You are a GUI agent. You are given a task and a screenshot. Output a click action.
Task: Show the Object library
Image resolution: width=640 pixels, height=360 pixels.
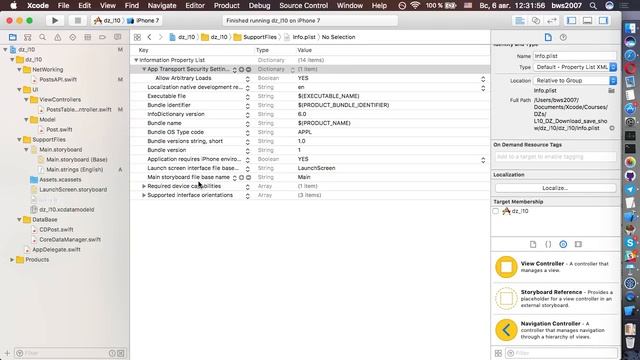(563, 244)
